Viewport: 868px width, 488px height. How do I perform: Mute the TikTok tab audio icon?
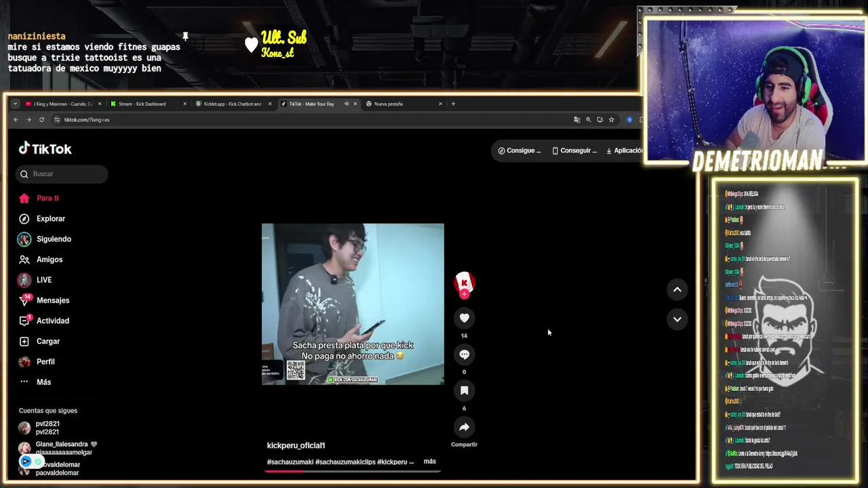coord(347,104)
